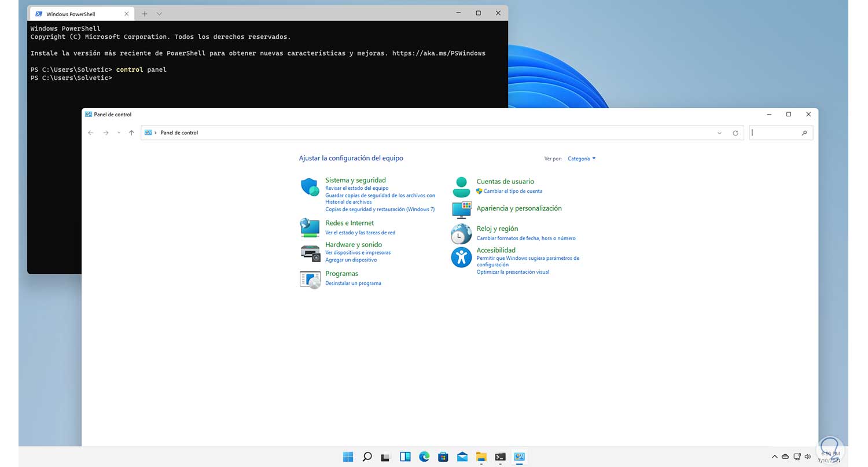Click the Apariencia y personalización monitor icon

461,209
